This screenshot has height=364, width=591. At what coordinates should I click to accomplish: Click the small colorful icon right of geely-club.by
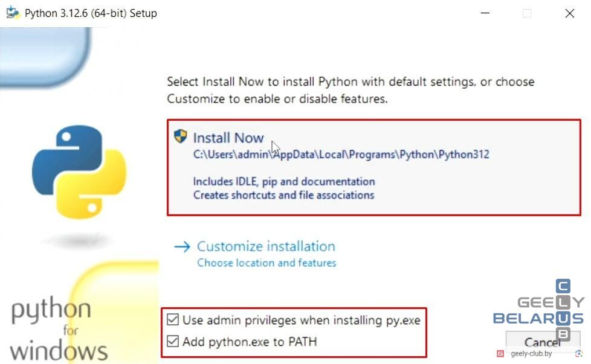579,354
